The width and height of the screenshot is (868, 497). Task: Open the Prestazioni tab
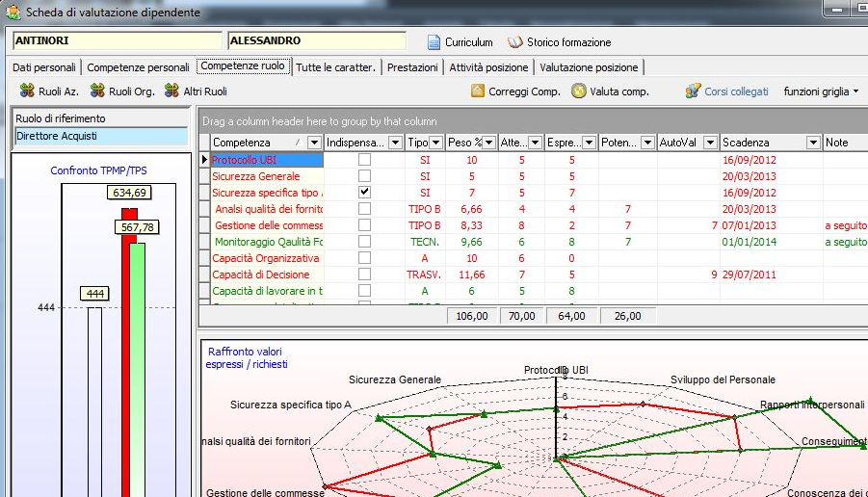[412, 67]
